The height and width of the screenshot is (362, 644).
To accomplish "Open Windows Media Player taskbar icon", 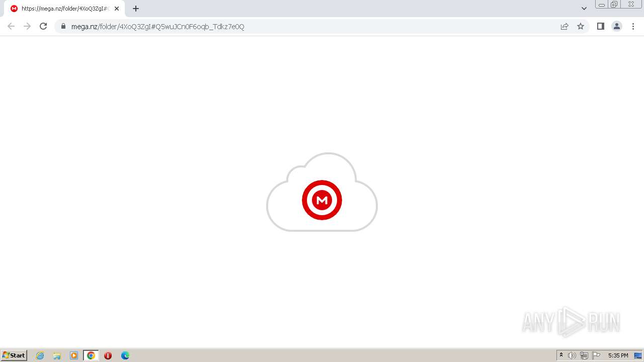I will (x=74, y=355).
